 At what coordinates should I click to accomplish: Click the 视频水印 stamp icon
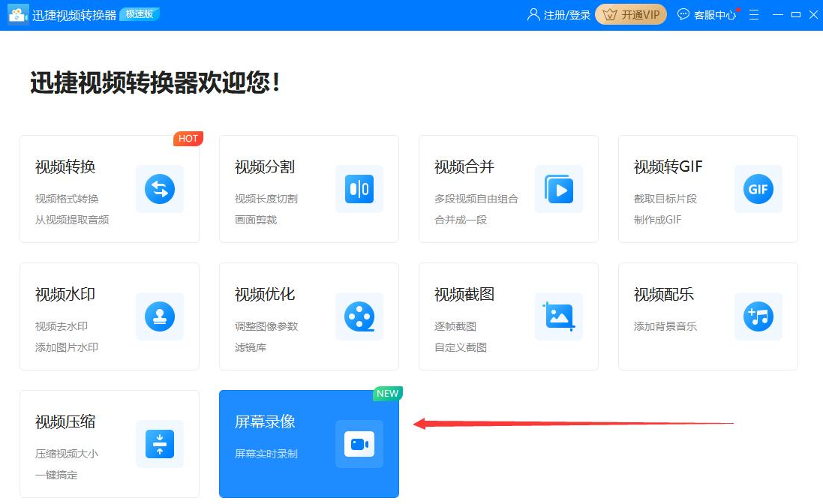coord(160,316)
